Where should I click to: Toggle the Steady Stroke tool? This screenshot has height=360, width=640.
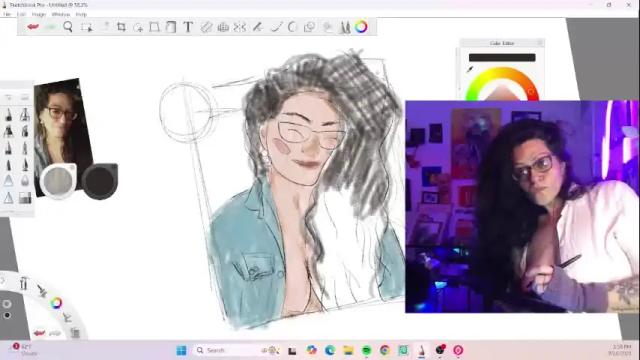[257, 27]
